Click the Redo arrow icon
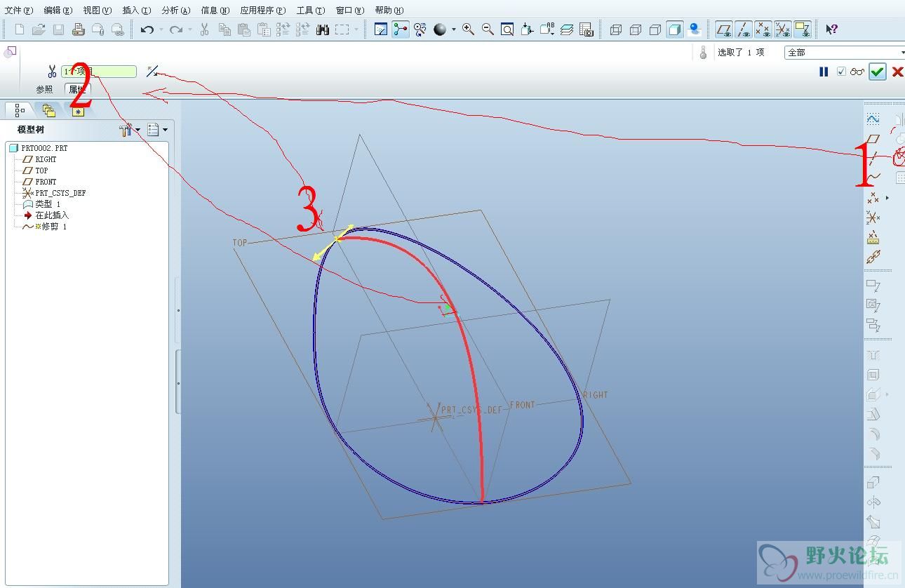This screenshot has width=905, height=588. (176, 29)
